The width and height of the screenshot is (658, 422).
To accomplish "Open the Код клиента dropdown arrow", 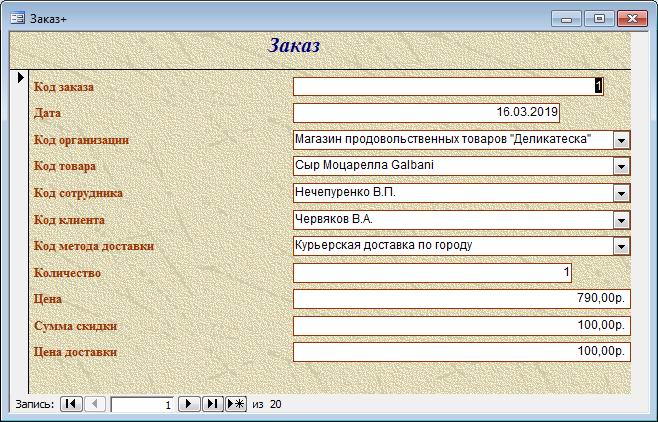I will [x=621, y=219].
